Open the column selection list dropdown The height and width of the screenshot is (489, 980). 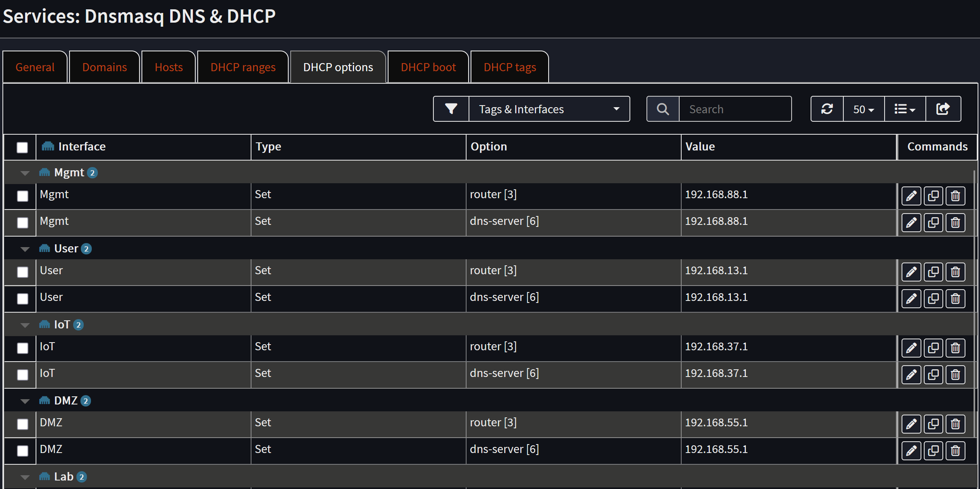[x=905, y=109]
